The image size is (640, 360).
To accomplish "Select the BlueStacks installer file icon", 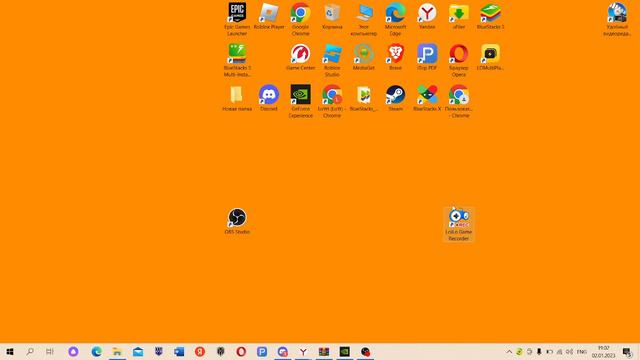I will click(x=364, y=98).
